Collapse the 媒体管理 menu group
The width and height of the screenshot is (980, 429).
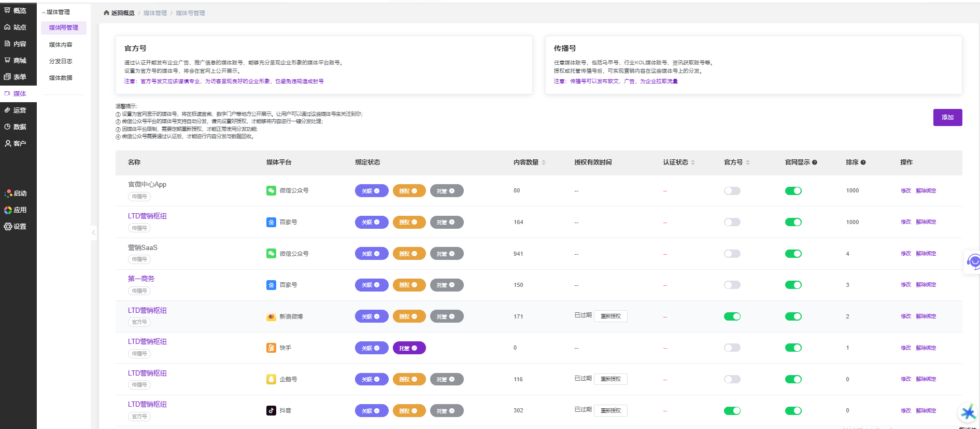pyautogui.click(x=56, y=12)
